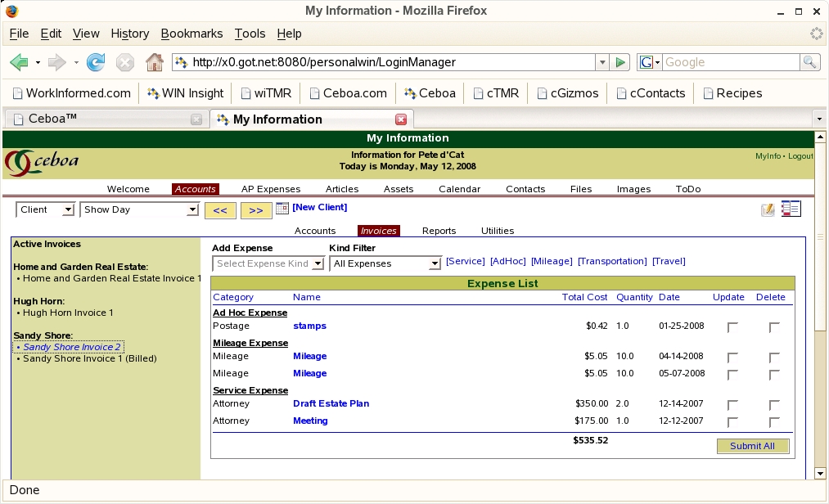This screenshot has height=504, width=829.
Task: Click the list view icon at far right
Action: click(x=791, y=209)
